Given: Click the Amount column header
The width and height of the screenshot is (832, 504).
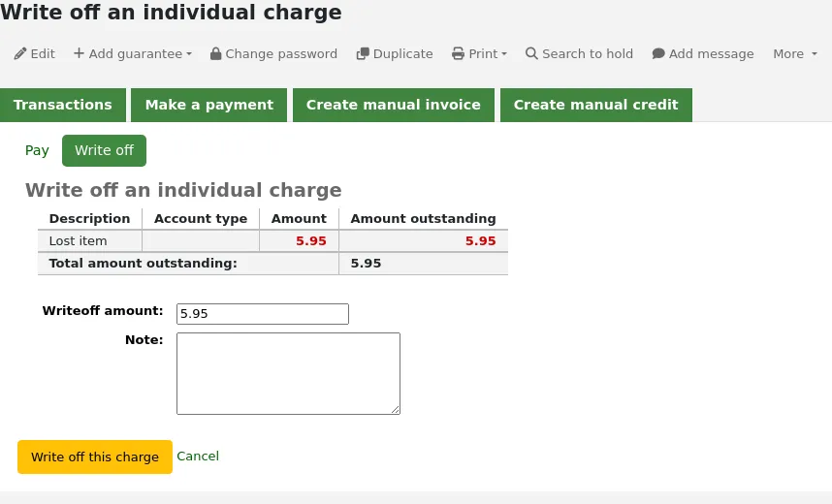Looking at the screenshot, I should point(299,219).
